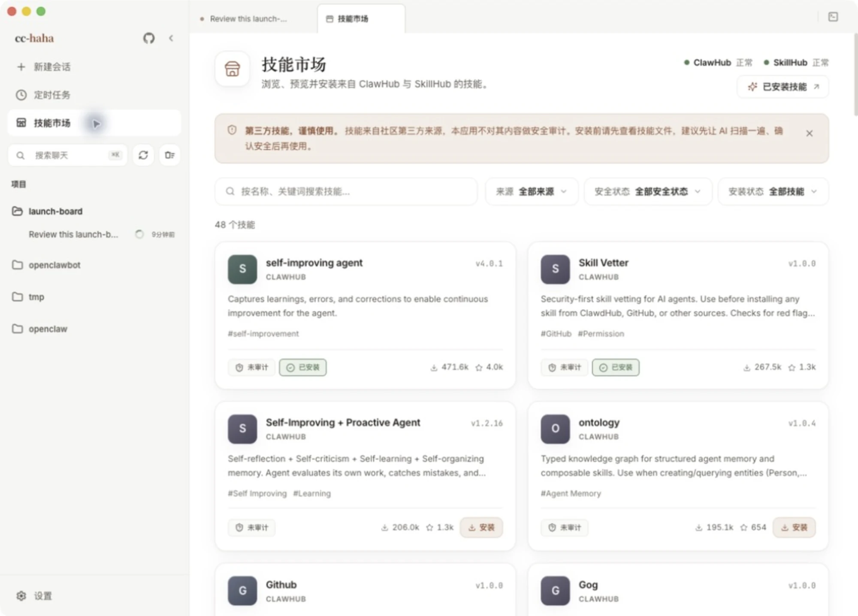
Task: Click the list filter icon beside refresh
Action: (x=170, y=155)
